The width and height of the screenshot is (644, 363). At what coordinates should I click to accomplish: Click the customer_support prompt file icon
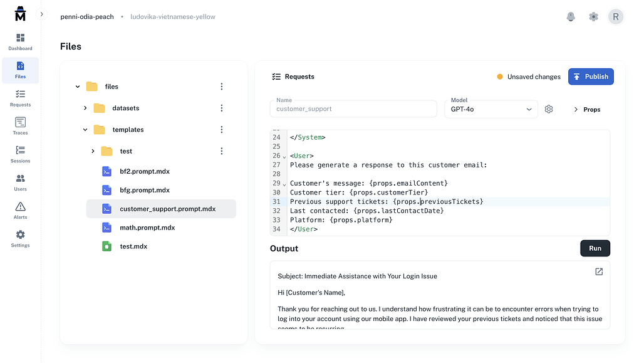106,209
